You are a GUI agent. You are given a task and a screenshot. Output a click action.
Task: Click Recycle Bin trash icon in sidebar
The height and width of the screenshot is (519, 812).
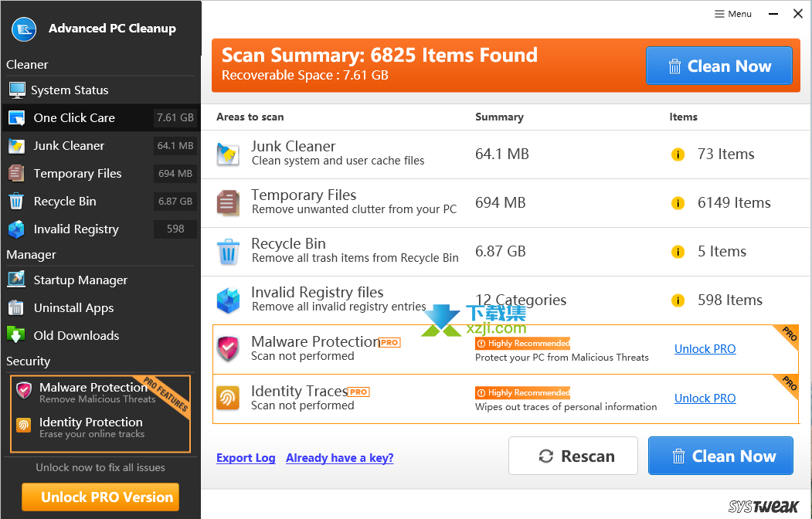[x=16, y=202]
